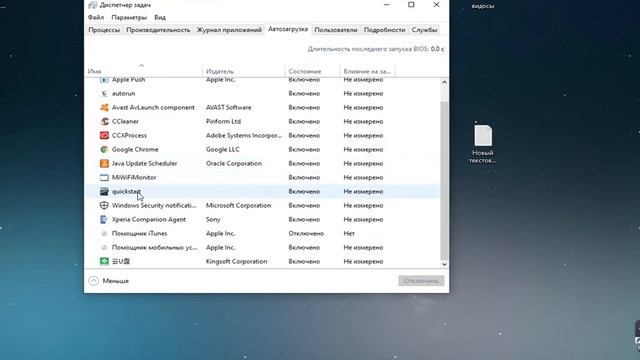Collapse view with Меньше chevron button
Screen dimensions: 640x360
93,281
